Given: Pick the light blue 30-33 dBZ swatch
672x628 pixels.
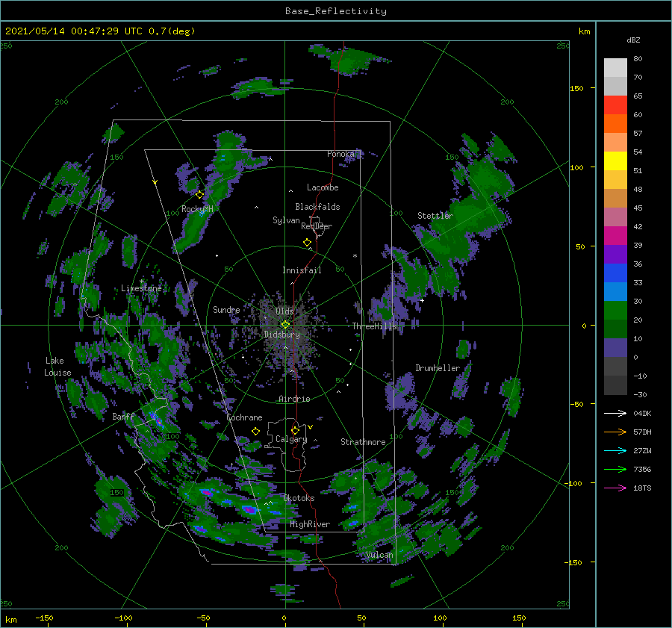Looking at the screenshot, I should [x=615, y=292].
